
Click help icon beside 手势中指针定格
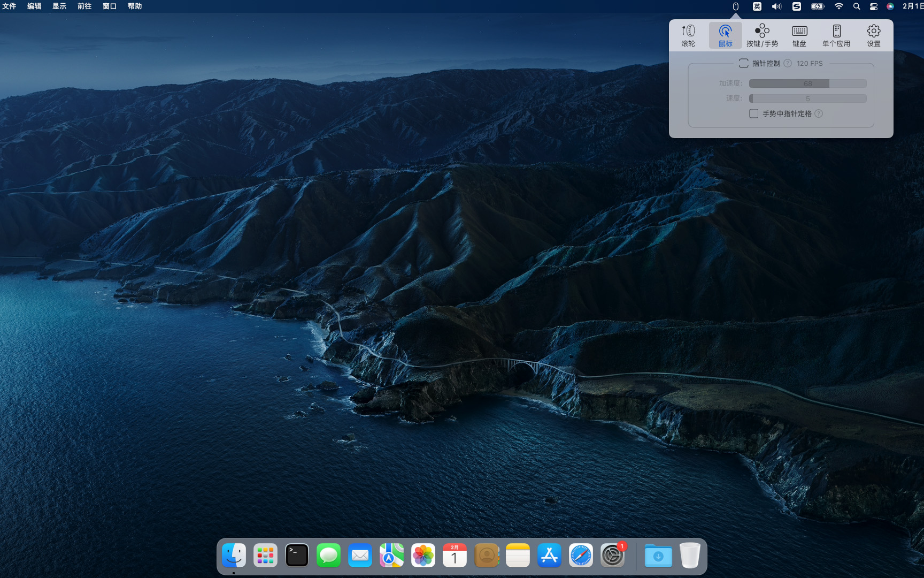[819, 113]
